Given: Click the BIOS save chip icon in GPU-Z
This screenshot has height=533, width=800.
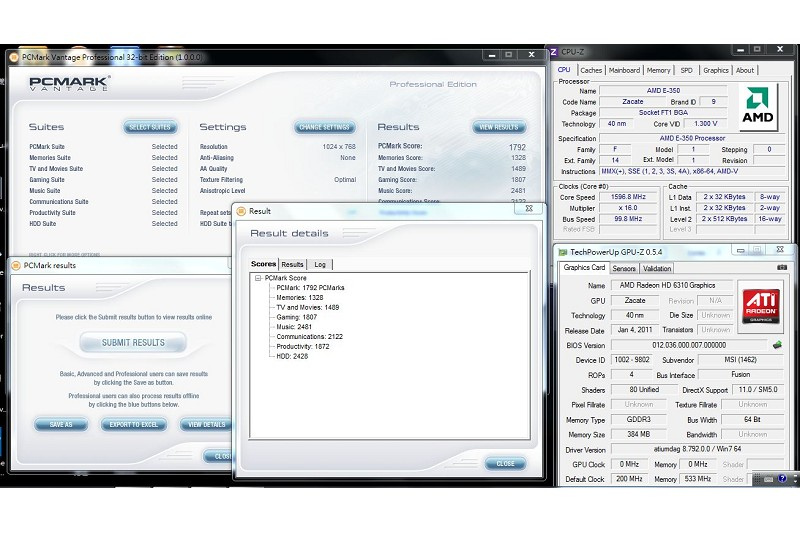Looking at the screenshot, I should [777, 345].
